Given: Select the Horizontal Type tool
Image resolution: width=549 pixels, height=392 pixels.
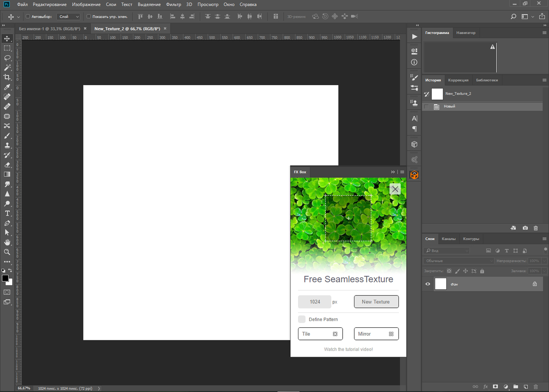Looking at the screenshot, I should [7, 213].
